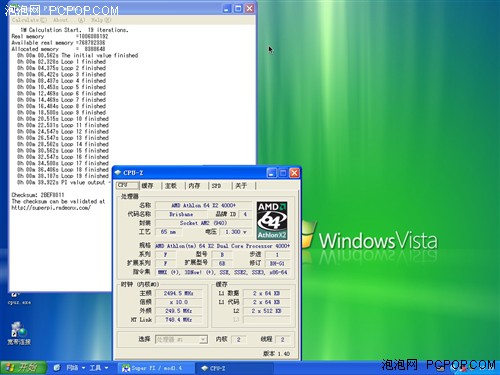Click the L1 代码 2 x 64 KB value
500x375 pixels.
[x=266, y=302]
